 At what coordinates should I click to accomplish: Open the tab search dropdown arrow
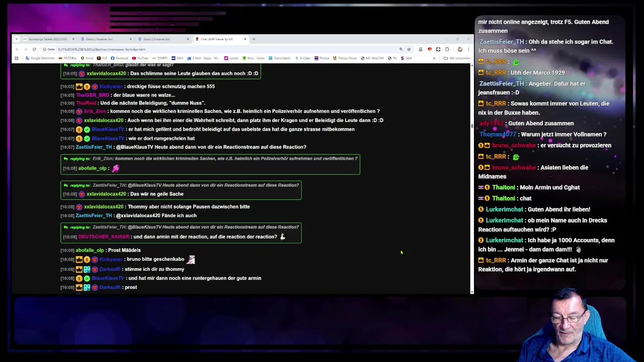click(18, 39)
